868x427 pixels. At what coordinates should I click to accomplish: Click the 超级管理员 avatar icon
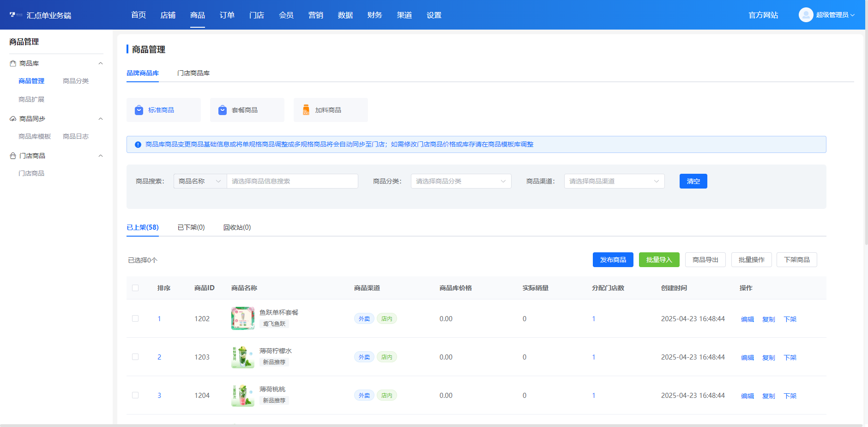806,15
